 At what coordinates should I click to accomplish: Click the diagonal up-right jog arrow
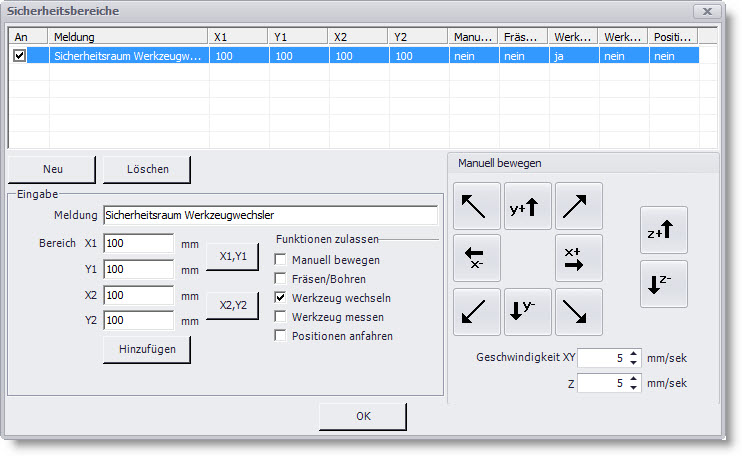click(x=579, y=207)
